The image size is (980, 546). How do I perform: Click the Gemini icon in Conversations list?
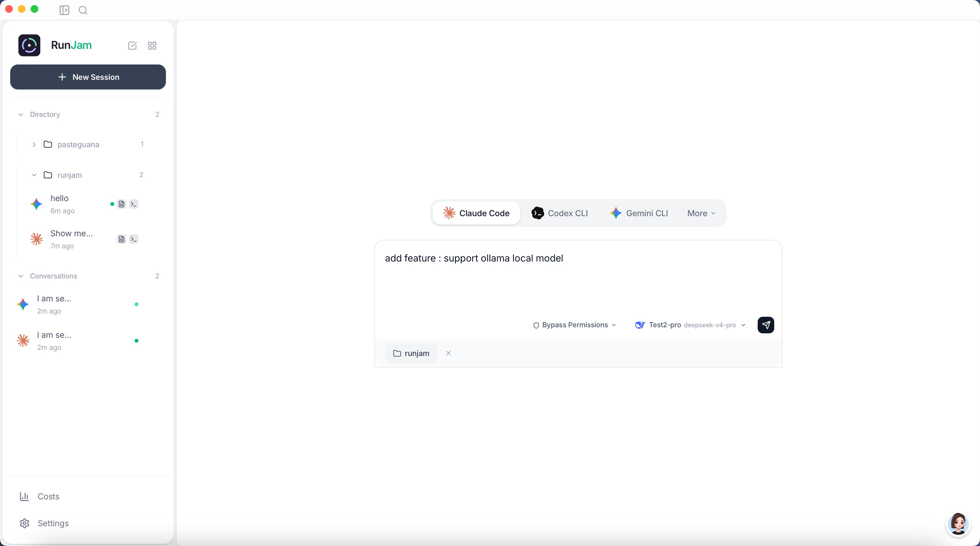click(23, 304)
